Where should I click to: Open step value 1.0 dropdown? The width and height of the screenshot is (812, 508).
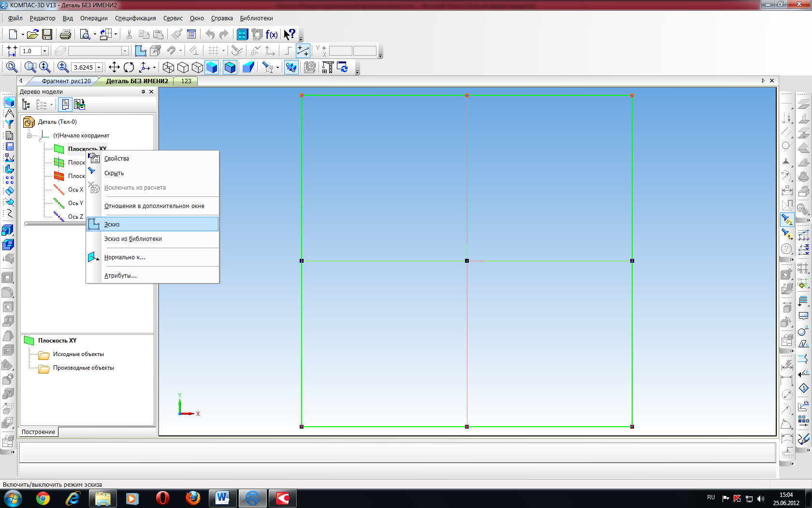click(x=44, y=51)
